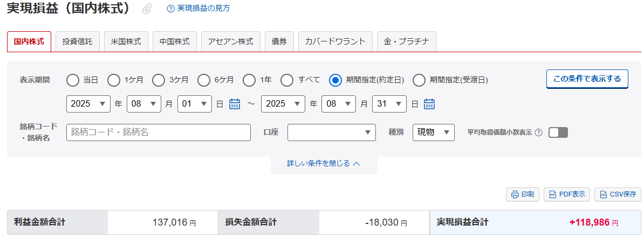The image size is (644, 238).
Task: Expand the 種別 現物 dropdown
Action: coord(433,132)
